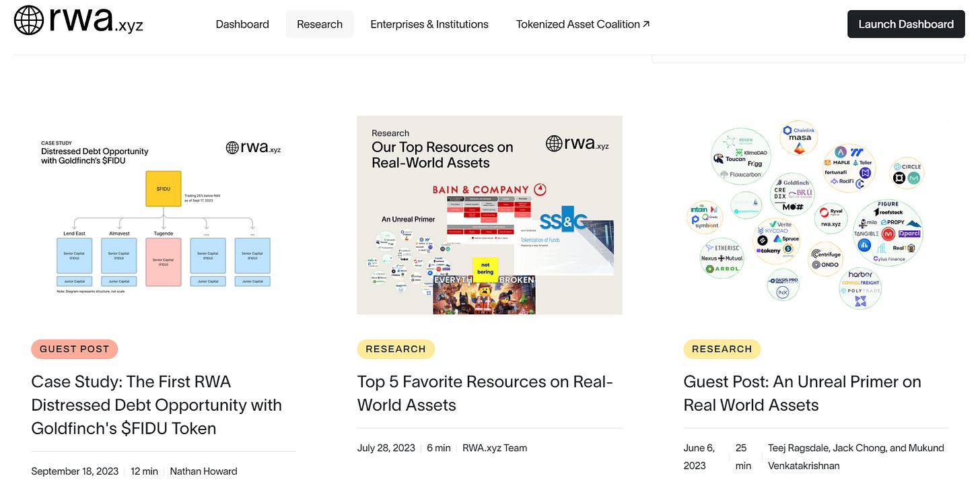Click the Centrifuge ONDO circle in map
Viewport: 980px width, 482px height.
825,259
